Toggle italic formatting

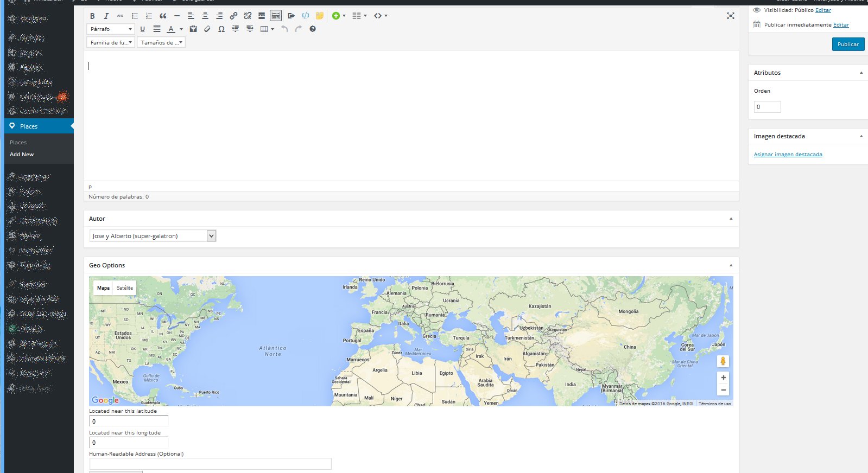click(x=106, y=16)
